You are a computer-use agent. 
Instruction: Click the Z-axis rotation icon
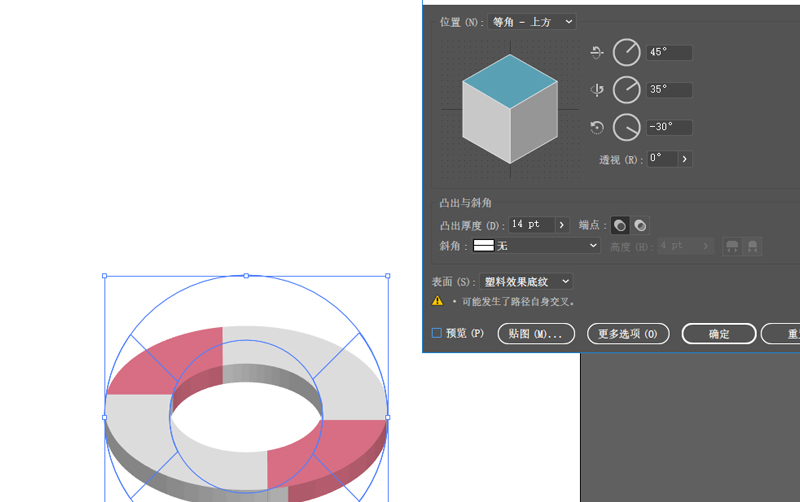[x=597, y=127]
